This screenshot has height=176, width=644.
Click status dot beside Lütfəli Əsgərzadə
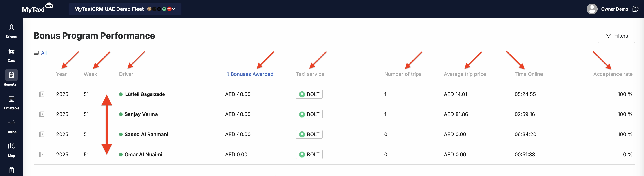pyautogui.click(x=121, y=94)
